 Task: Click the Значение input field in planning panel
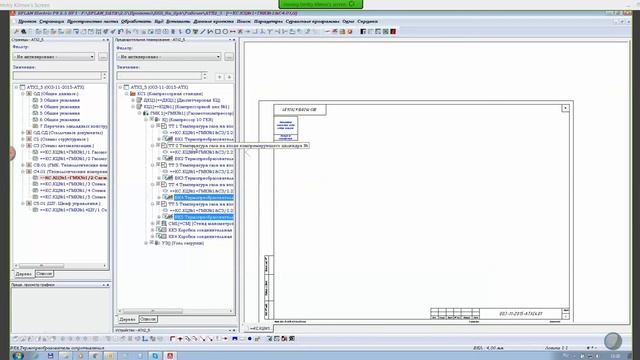[x=159, y=76]
